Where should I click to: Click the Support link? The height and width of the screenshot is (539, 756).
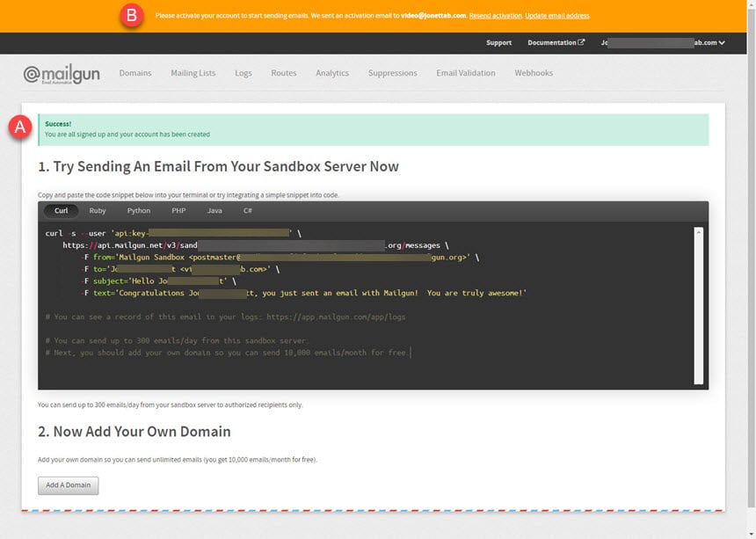click(498, 42)
